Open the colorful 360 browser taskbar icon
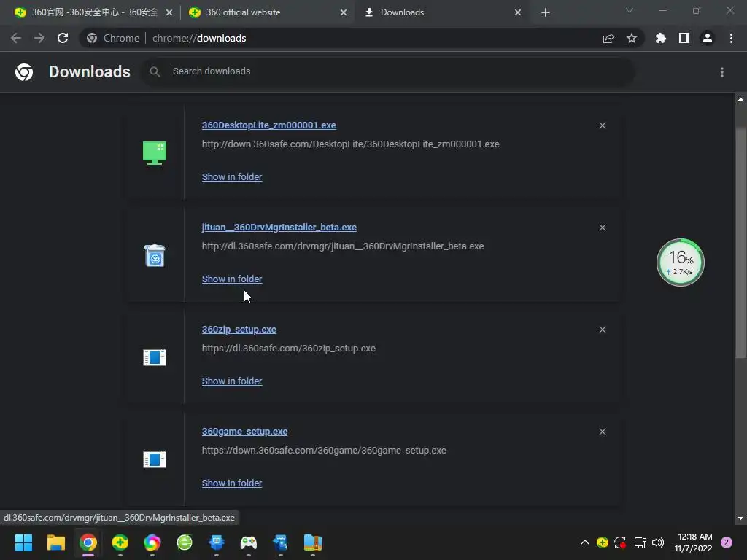 [x=152, y=542]
